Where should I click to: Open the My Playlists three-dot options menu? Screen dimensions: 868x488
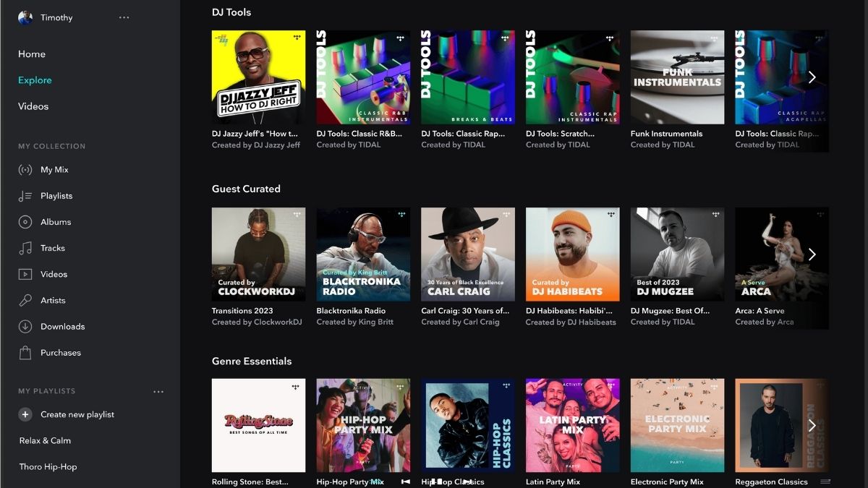pyautogui.click(x=158, y=392)
